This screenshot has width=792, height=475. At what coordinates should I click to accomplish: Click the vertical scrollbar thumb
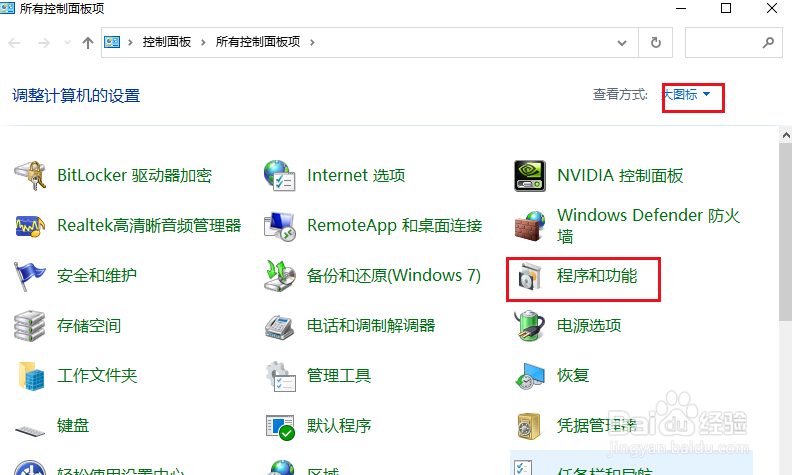click(x=785, y=231)
